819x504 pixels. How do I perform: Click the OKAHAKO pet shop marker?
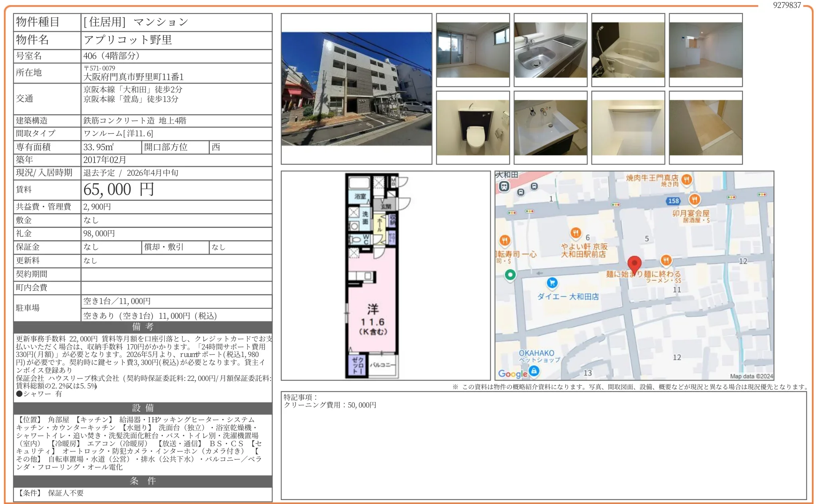coord(534,371)
